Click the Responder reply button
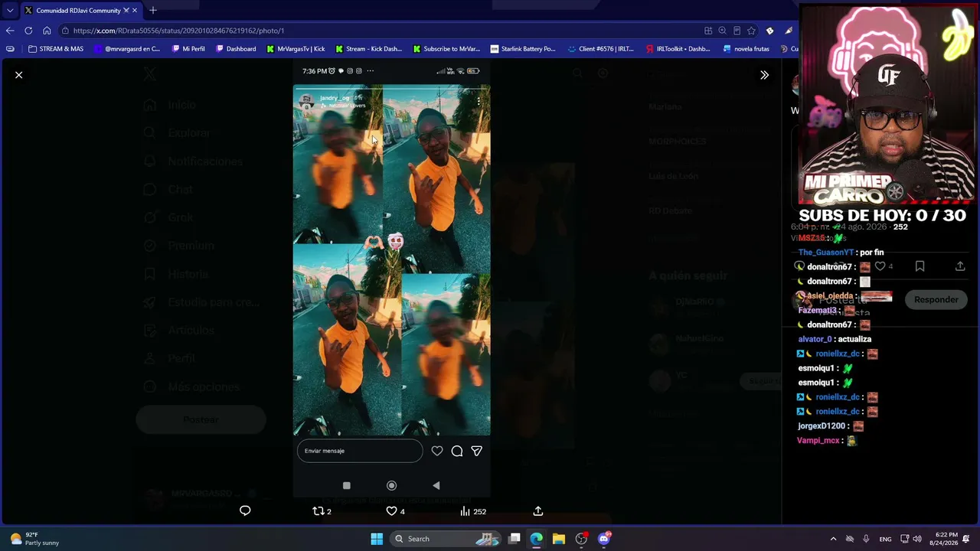This screenshot has width=980, height=551. 936,300
